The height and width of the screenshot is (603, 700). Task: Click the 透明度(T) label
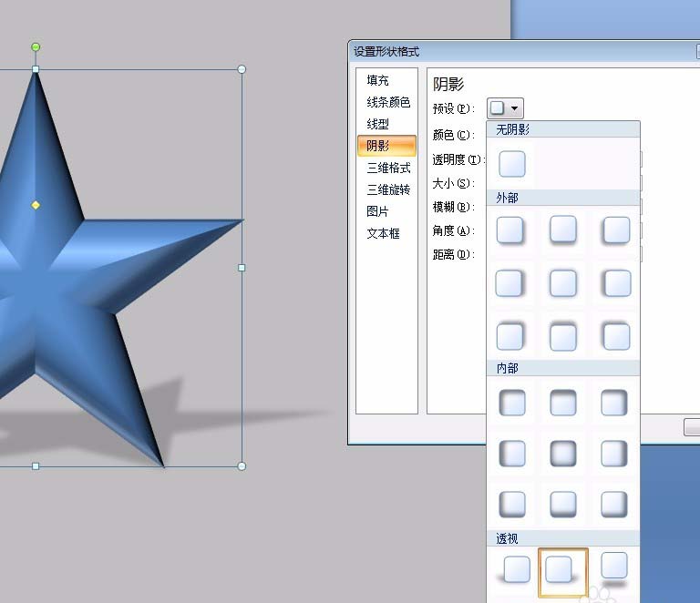point(458,159)
